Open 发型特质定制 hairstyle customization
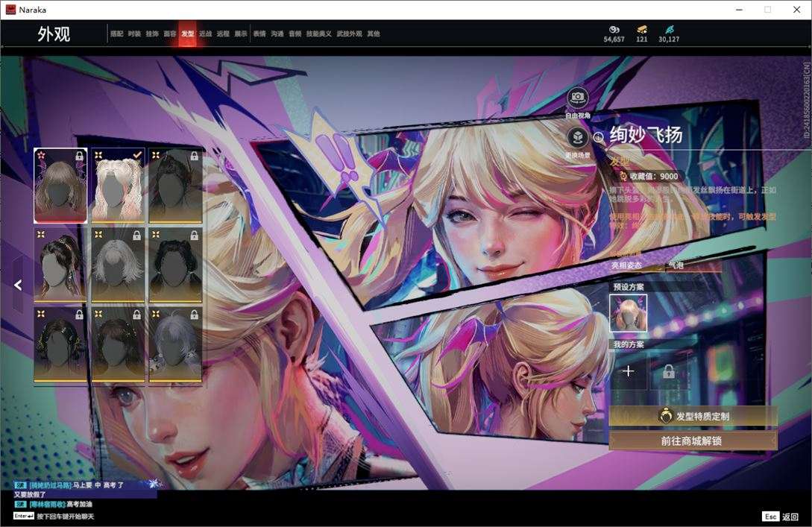 pos(693,416)
